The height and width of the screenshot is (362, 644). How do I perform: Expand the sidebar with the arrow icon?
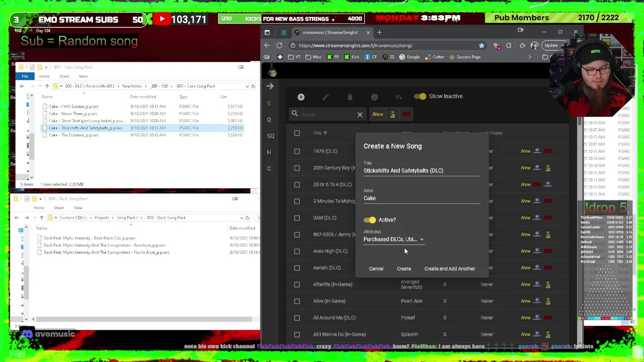[x=270, y=86]
